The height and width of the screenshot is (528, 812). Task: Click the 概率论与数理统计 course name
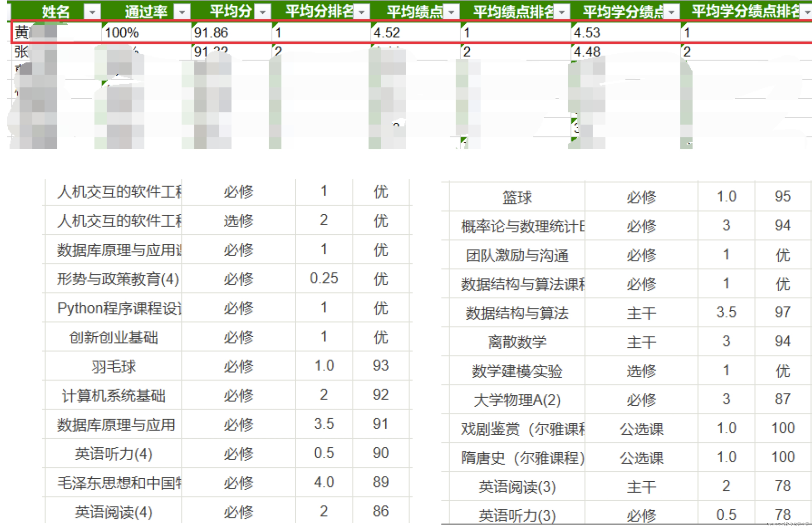tap(523, 226)
